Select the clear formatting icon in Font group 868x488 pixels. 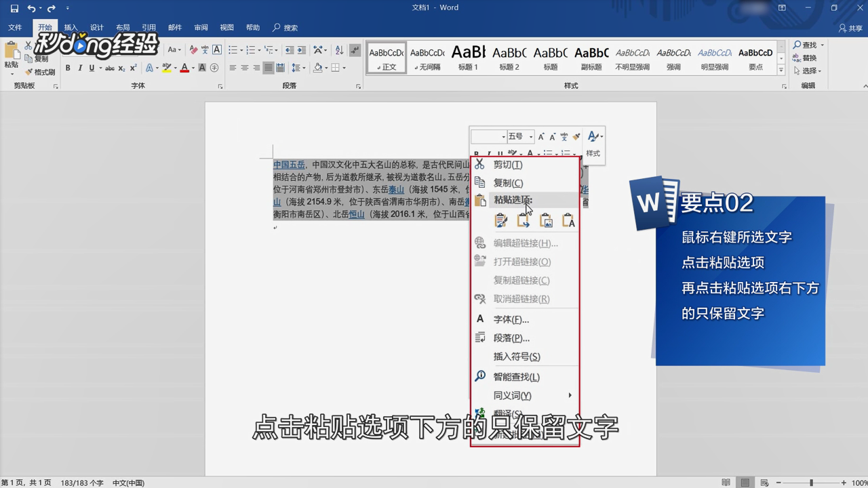(x=193, y=50)
